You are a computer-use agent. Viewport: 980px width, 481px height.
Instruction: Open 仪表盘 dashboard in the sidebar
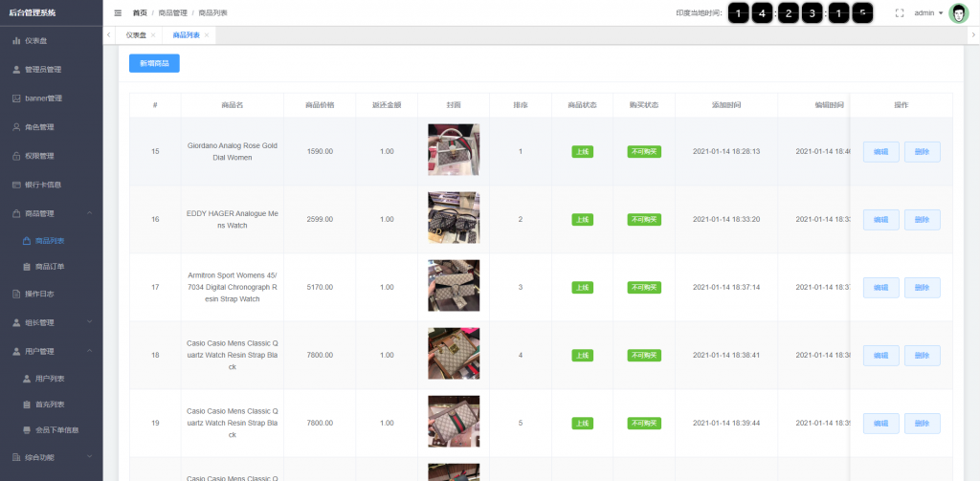(38, 41)
